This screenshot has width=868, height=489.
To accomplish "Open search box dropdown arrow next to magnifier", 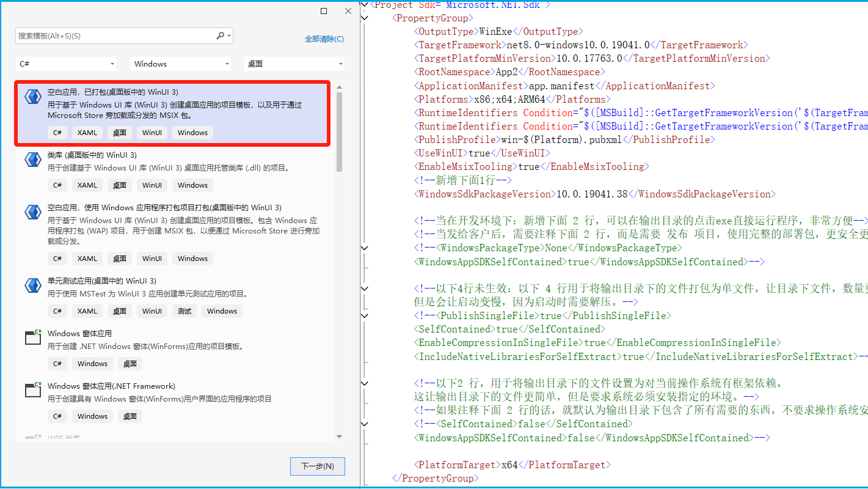I will click(230, 36).
